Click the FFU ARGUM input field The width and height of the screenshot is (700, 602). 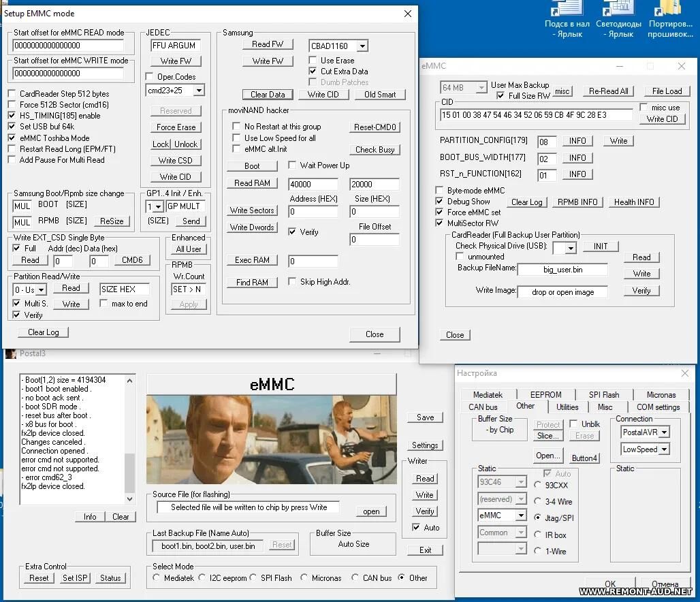pyautogui.click(x=176, y=46)
